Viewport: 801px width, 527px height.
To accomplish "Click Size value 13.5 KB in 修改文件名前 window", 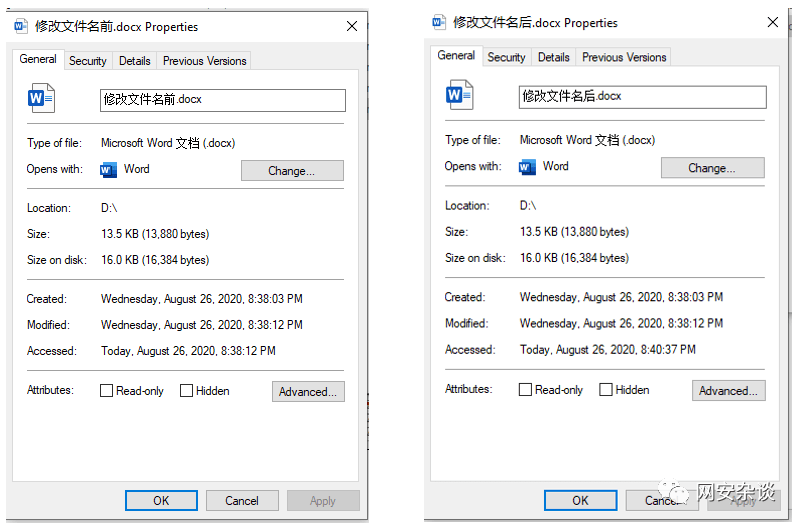I will [x=155, y=234].
